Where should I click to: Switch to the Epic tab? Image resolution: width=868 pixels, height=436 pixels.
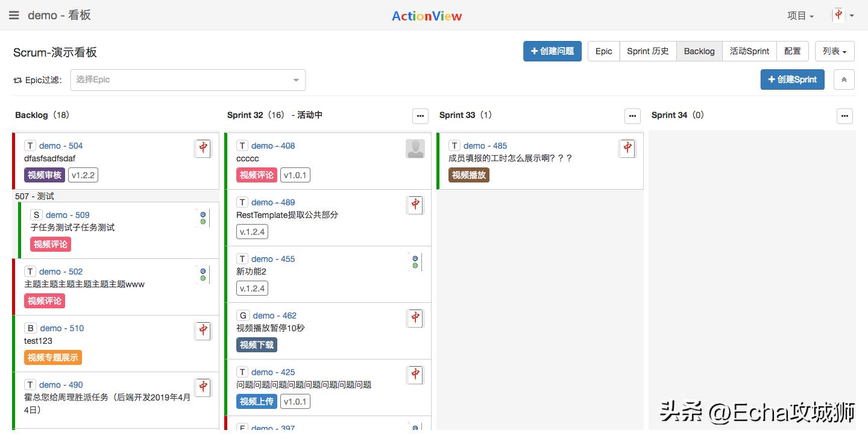coord(603,51)
